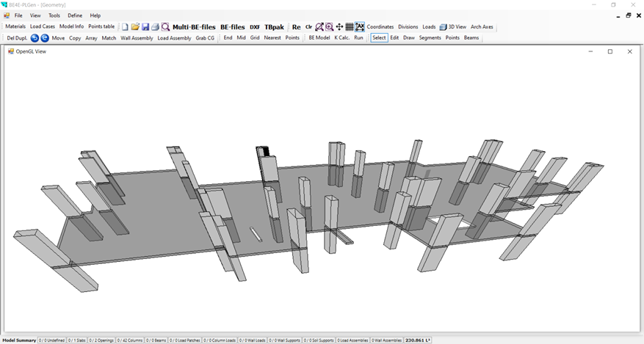Click the 3D View cube button
The image size is (644, 344).
pos(453,26)
